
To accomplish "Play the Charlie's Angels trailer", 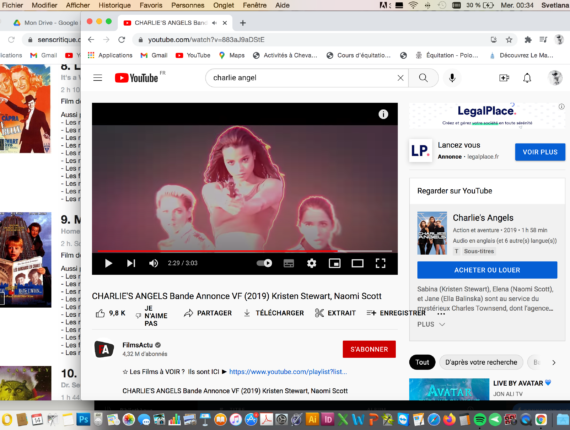I will point(108,263).
